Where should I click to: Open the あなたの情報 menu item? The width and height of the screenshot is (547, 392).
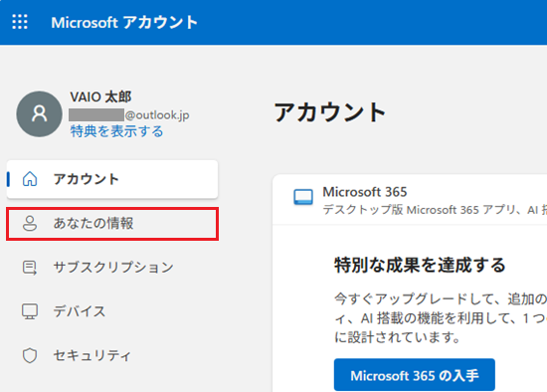click(x=112, y=224)
